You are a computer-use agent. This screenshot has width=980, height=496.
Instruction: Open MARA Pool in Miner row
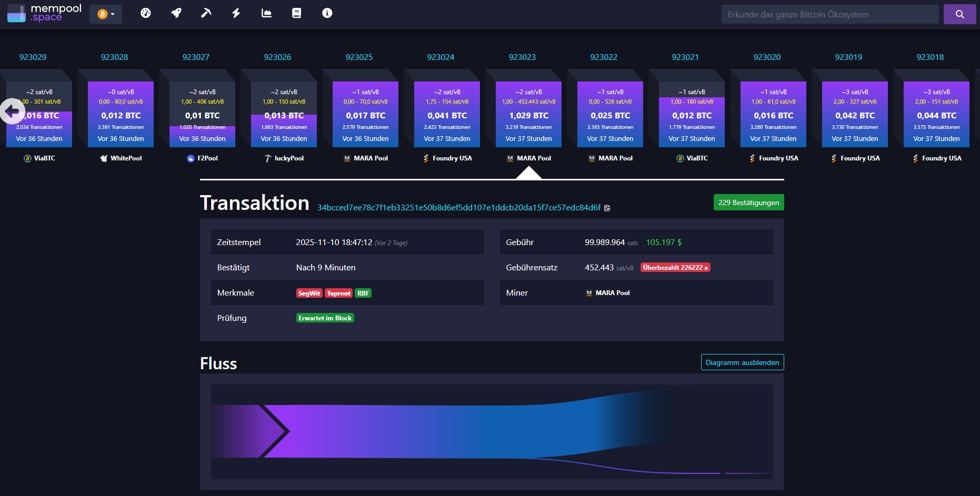point(608,293)
